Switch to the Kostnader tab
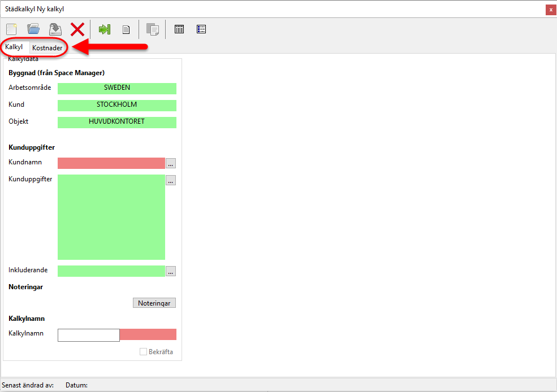557x392 pixels. point(48,48)
